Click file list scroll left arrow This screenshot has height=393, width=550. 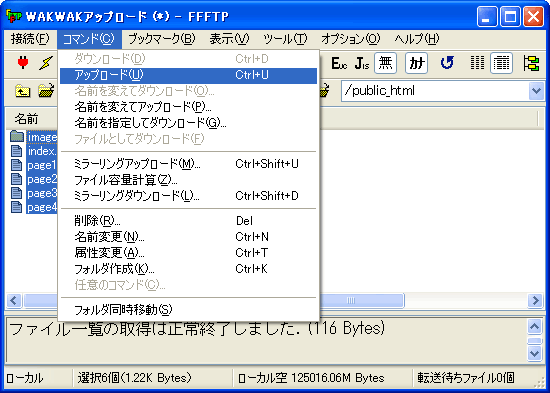[x=14, y=301]
